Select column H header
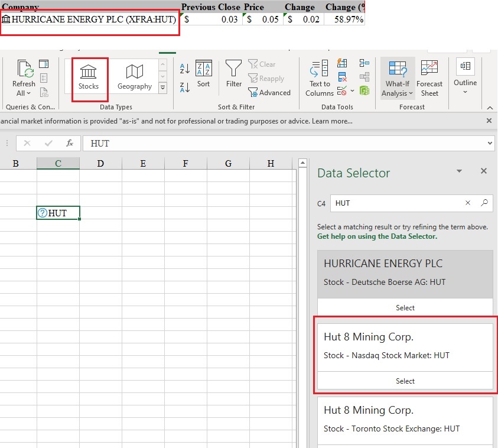This screenshot has height=448, width=498. pos(271,163)
